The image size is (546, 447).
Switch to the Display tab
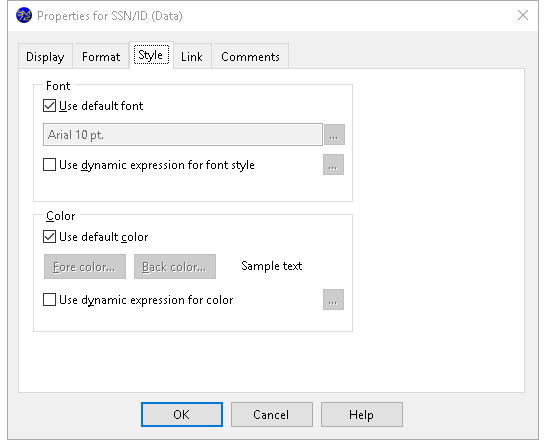click(45, 56)
